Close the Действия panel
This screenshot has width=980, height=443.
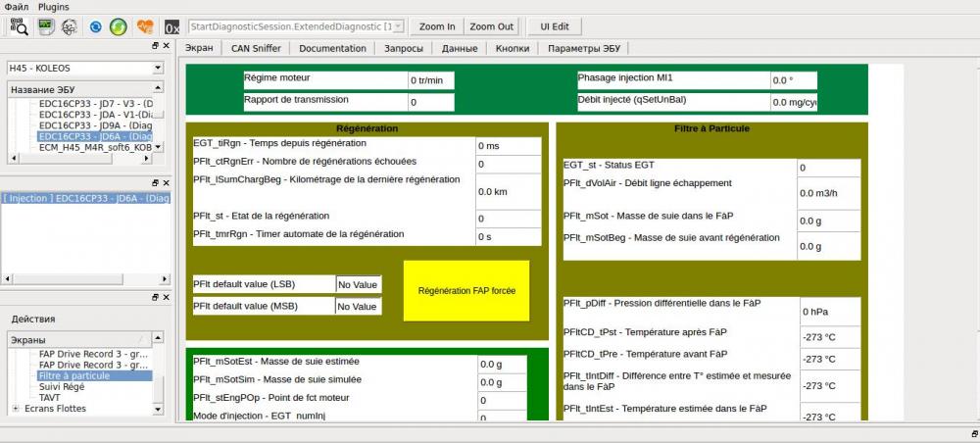point(167,297)
